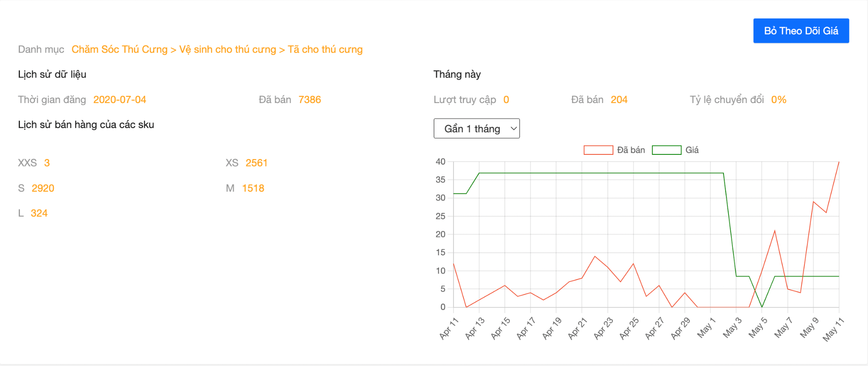This screenshot has width=868, height=366.
Task: Open the "Gần 1 tháng" time range dropdown
Action: point(476,128)
